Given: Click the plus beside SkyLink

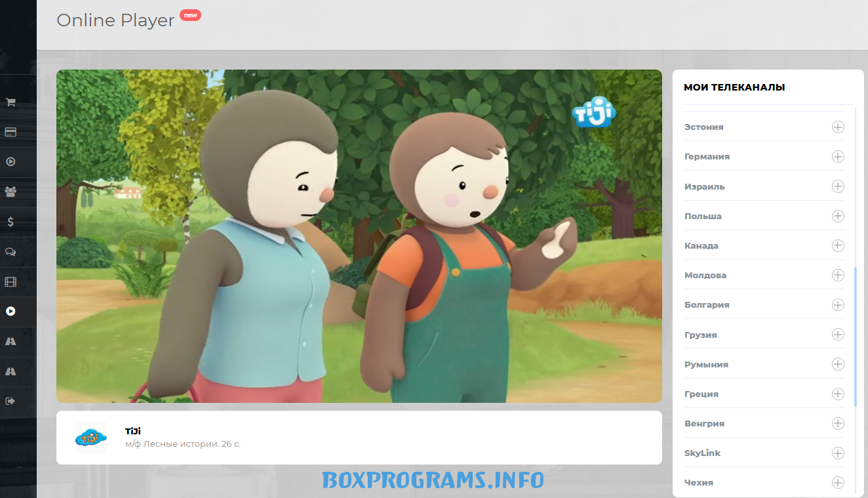Looking at the screenshot, I should 837,453.
